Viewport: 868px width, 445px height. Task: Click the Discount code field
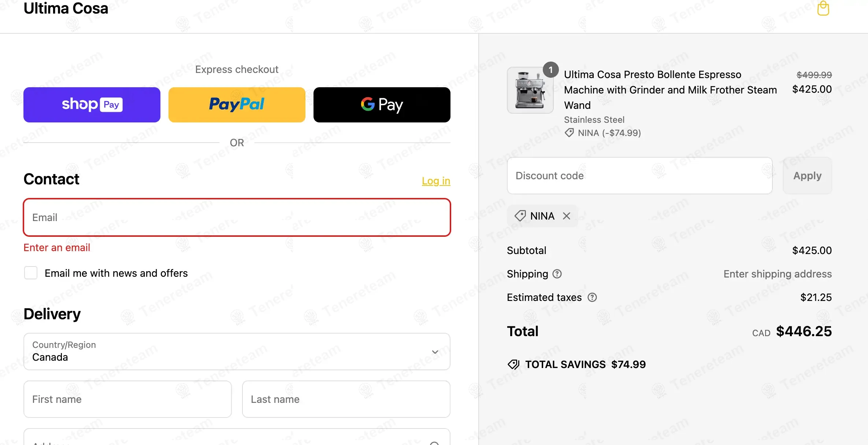(x=639, y=176)
